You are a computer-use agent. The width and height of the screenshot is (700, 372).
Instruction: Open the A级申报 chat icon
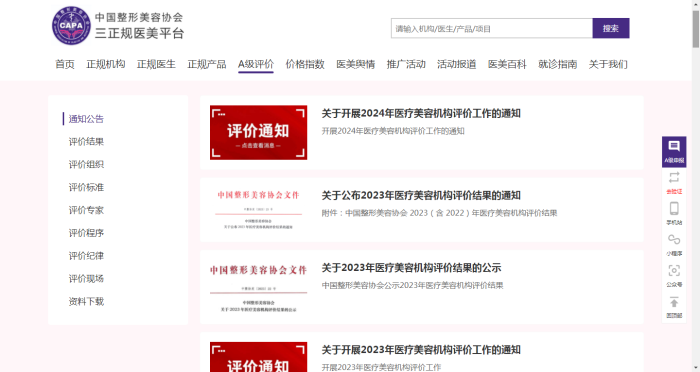(x=674, y=146)
